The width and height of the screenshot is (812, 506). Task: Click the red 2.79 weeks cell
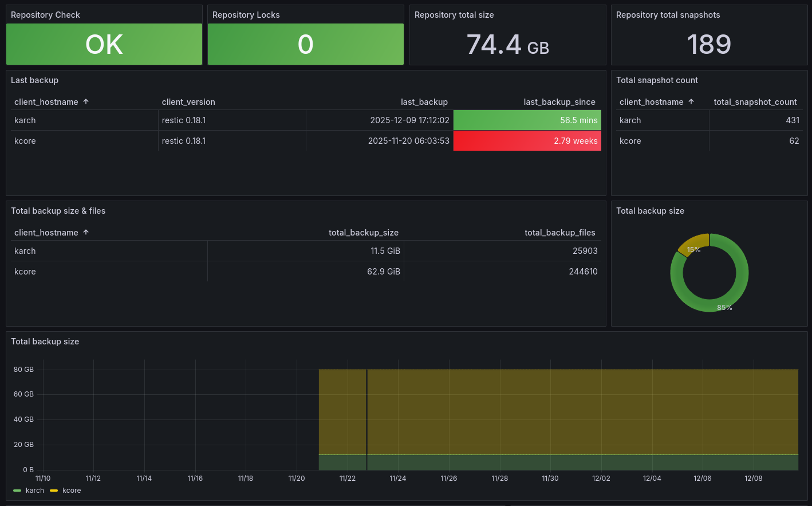tap(527, 141)
